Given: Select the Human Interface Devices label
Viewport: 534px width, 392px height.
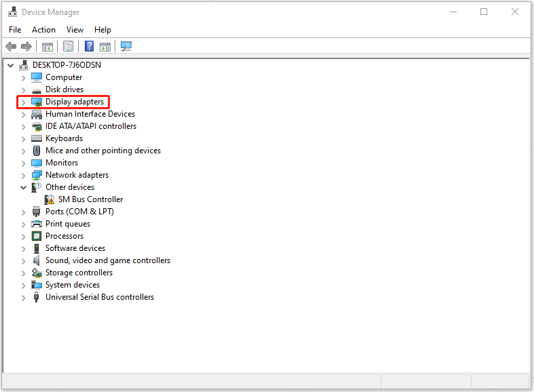Looking at the screenshot, I should [x=90, y=114].
